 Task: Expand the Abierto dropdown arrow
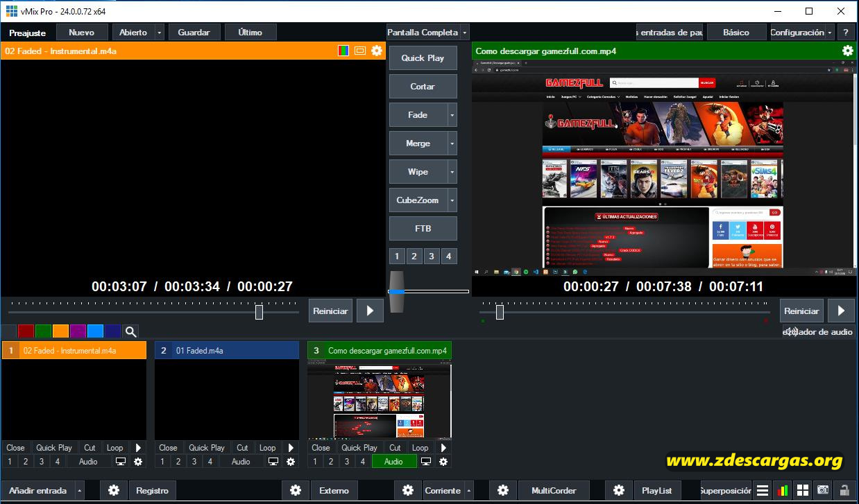coord(159,32)
